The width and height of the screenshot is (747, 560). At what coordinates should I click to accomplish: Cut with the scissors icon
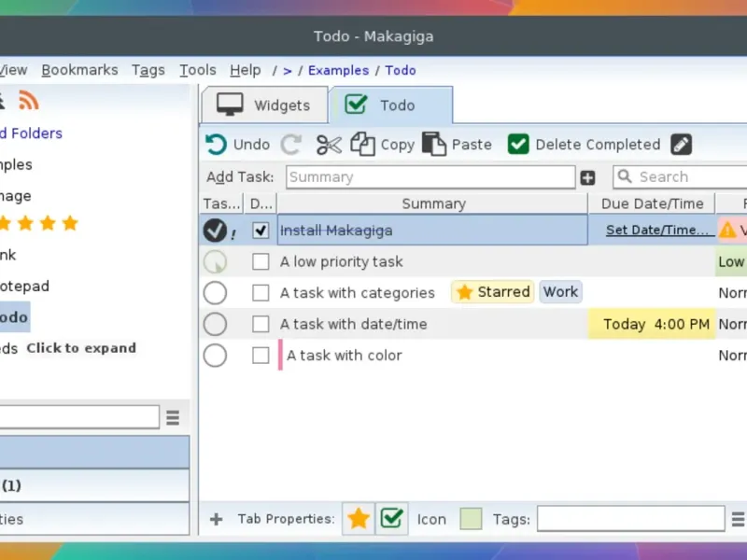coord(329,145)
